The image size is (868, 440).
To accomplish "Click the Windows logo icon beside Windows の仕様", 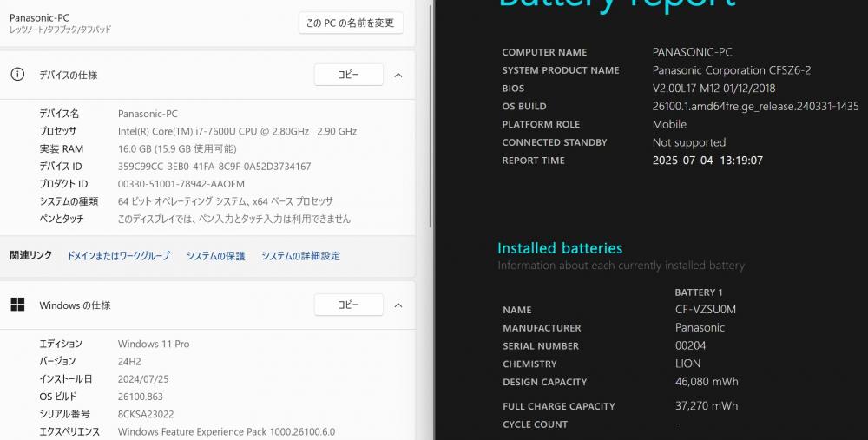I will pyautogui.click(x=17, y=305).
